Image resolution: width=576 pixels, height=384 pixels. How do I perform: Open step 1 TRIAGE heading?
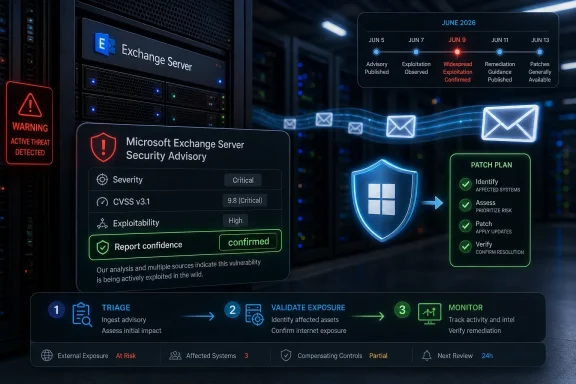click(116, 307)
